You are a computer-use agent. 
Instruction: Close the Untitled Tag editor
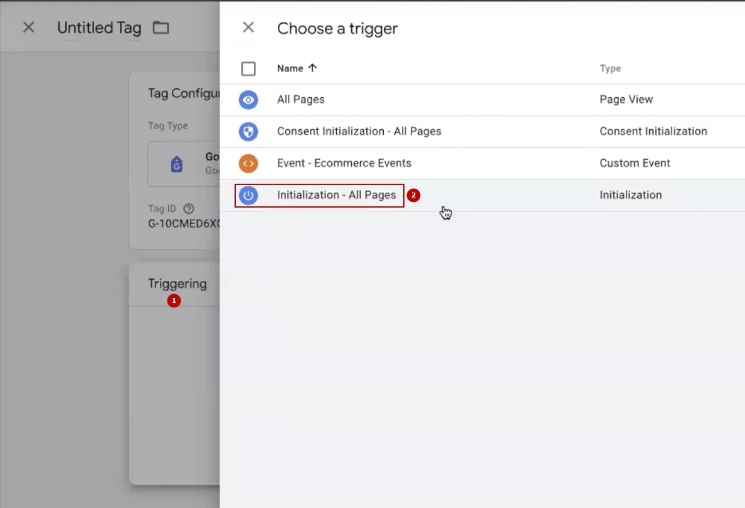coord(29,28)
